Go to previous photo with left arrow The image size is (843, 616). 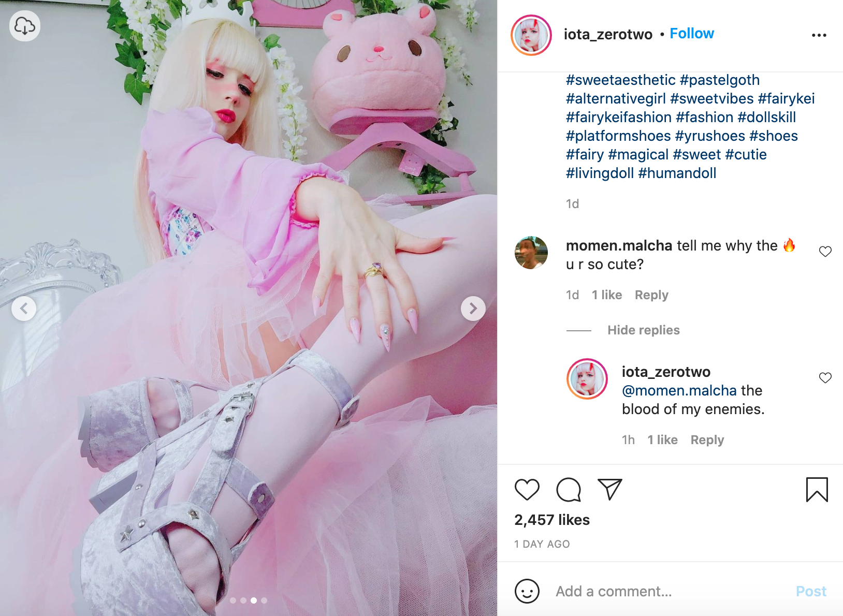pyautogui.click(x=24, y=309)
